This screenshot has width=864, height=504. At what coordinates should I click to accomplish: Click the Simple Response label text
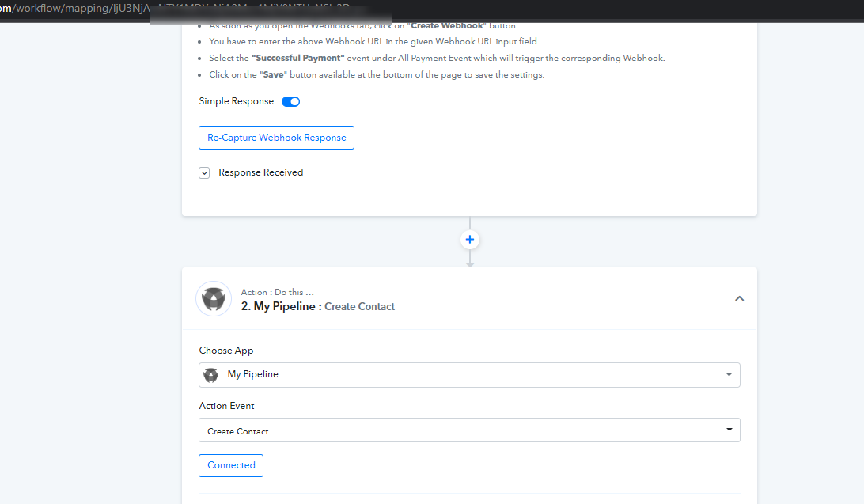[x=237, y=101]
